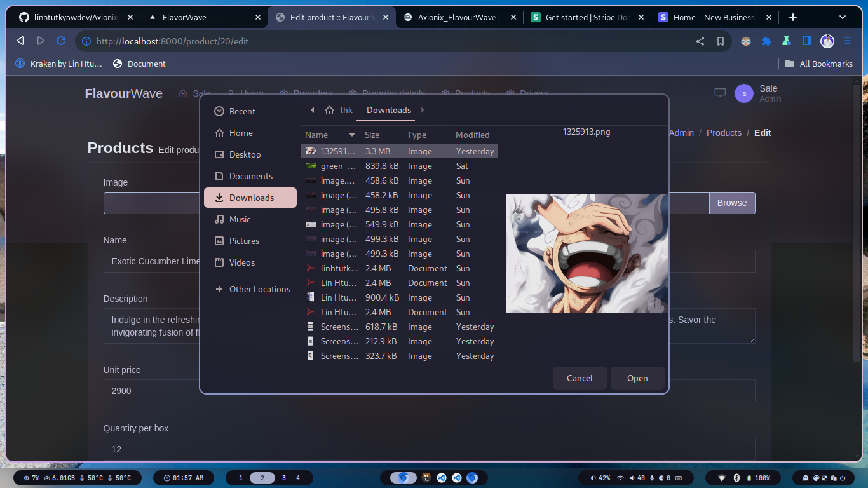Click the path bar left arrow

[312, 110]
